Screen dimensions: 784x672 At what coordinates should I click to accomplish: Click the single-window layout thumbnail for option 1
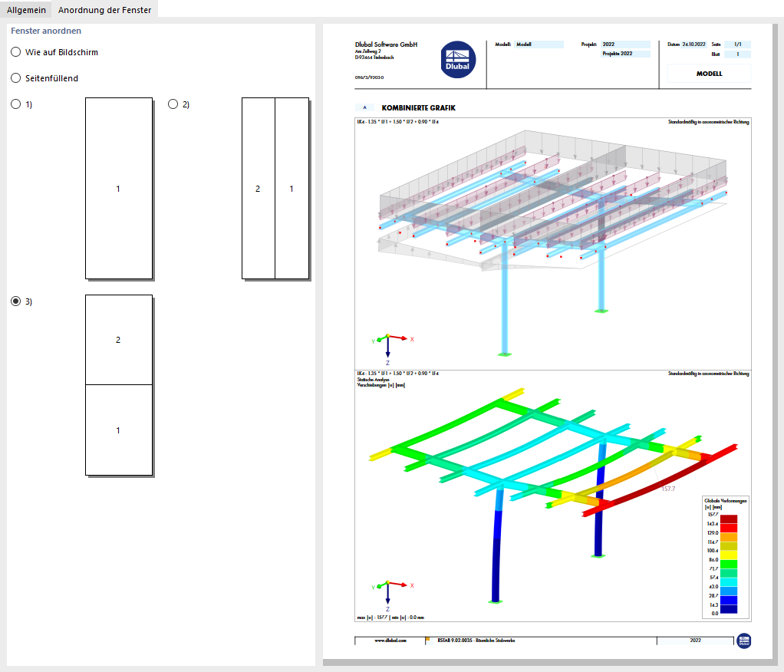[x=119, y=189]
